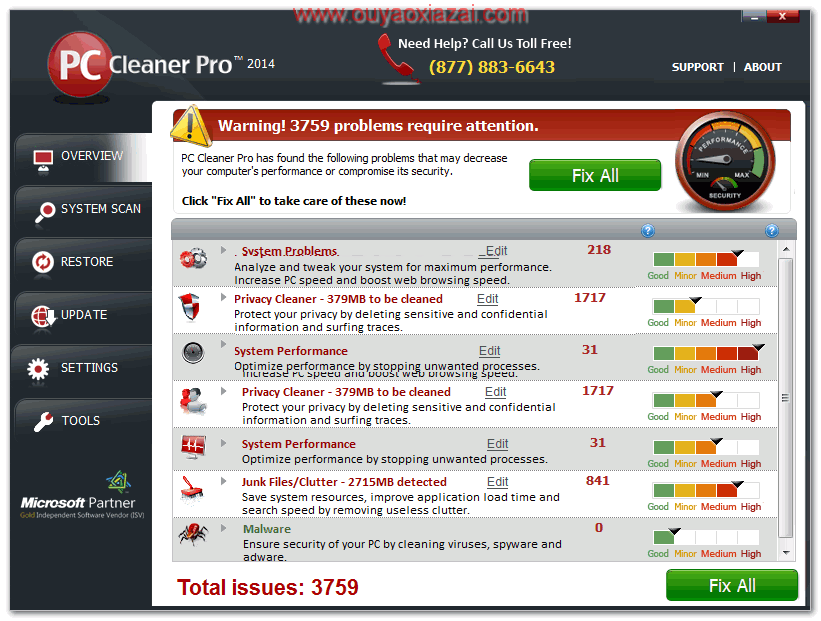Click the right blue help question icon
821x621 pixels.
(771, 230)
